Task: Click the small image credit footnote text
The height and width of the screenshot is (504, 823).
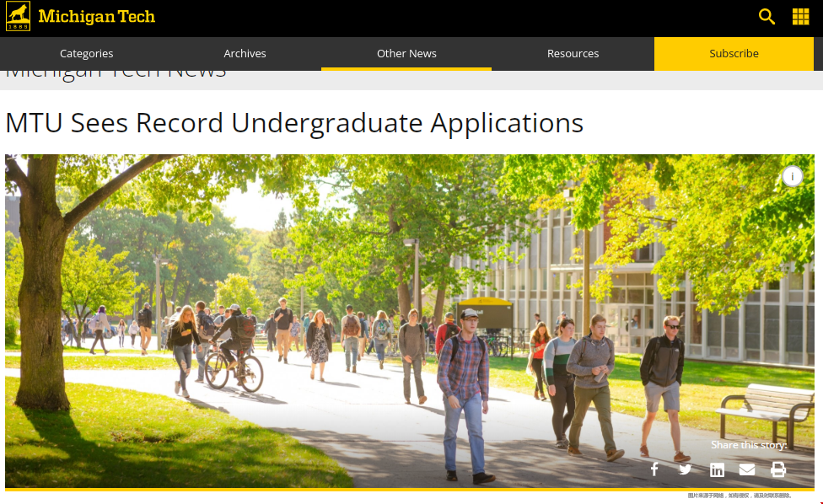Action: pos(739,496)
